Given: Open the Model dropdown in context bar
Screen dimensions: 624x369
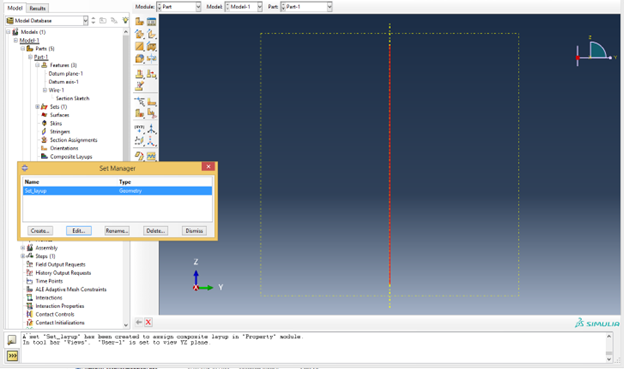Looking at the screenshot, I should click(x=243, y=7).
